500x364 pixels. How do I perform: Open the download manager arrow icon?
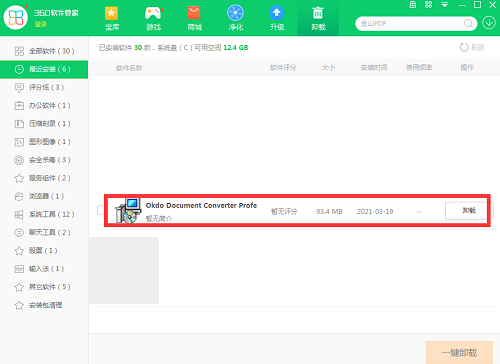[489, 23]
